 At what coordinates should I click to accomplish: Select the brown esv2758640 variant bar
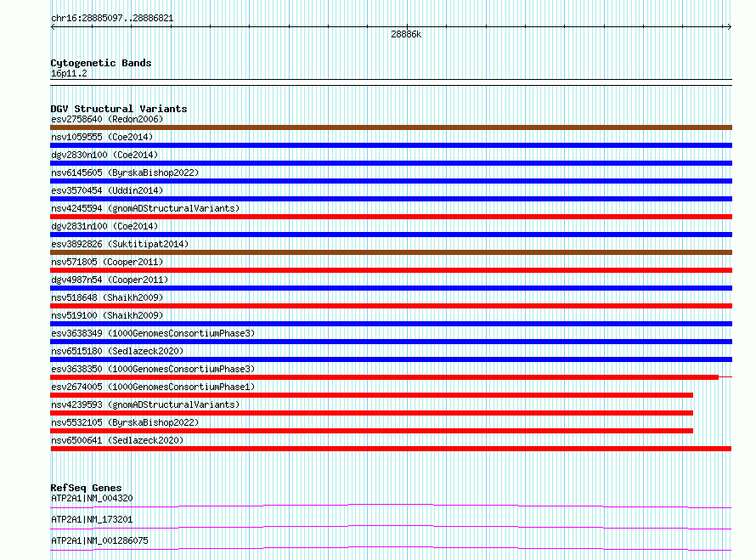click(391, 127)
